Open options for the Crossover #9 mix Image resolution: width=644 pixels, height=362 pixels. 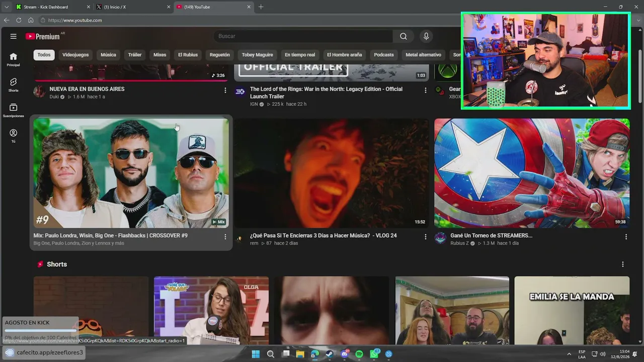225,237
